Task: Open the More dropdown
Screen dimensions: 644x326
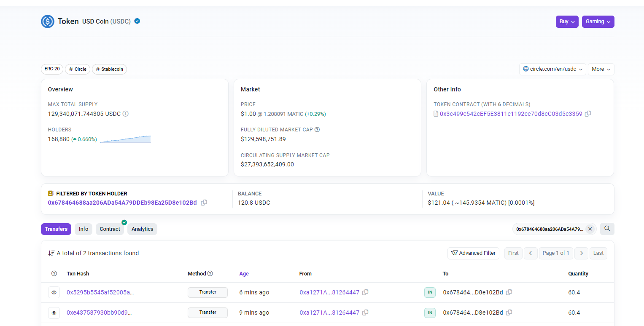Action: pos(601,69)
